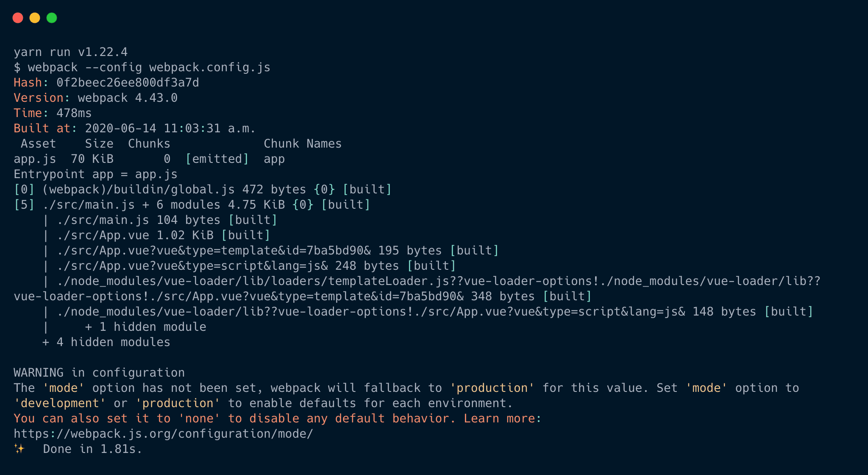Click the sparkles emoji before Done
Image resolution: width=868 pixels, height=475 pixels.
(x=19, y=449)
